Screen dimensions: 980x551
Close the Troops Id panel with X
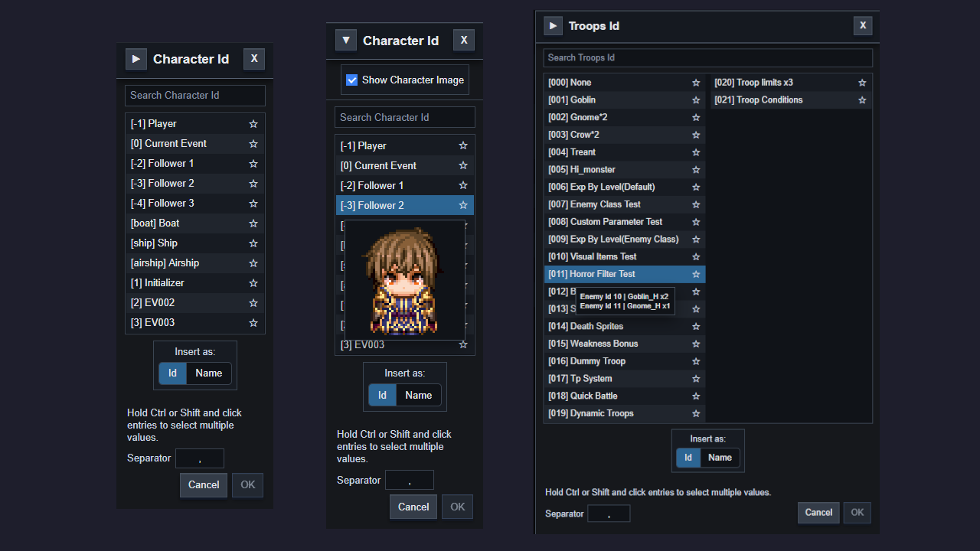pos(863,26)
